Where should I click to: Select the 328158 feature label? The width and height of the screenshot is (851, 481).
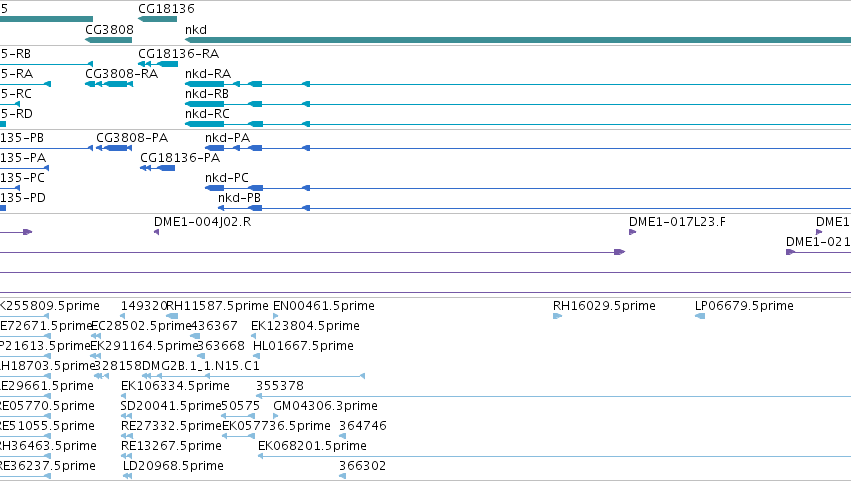pos(118,366)
